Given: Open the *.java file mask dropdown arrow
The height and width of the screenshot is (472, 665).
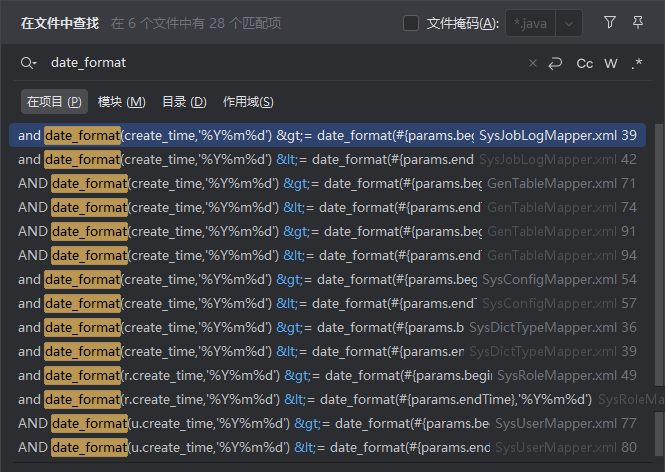Looking at the screenshot, I should click(x=569, y=23).
